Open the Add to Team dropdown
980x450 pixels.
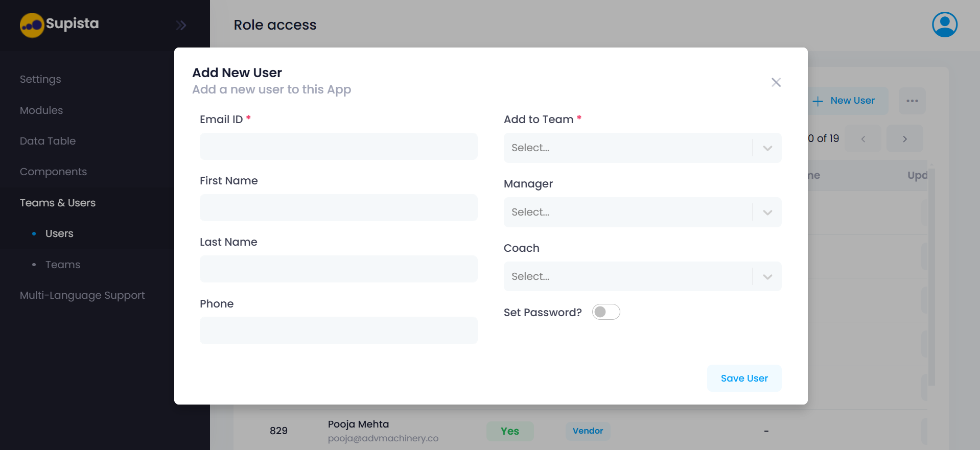[x=642, y=148]
